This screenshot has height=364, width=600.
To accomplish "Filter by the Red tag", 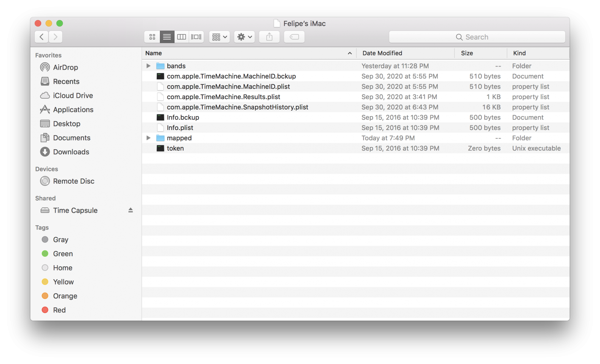I will 59,310.
